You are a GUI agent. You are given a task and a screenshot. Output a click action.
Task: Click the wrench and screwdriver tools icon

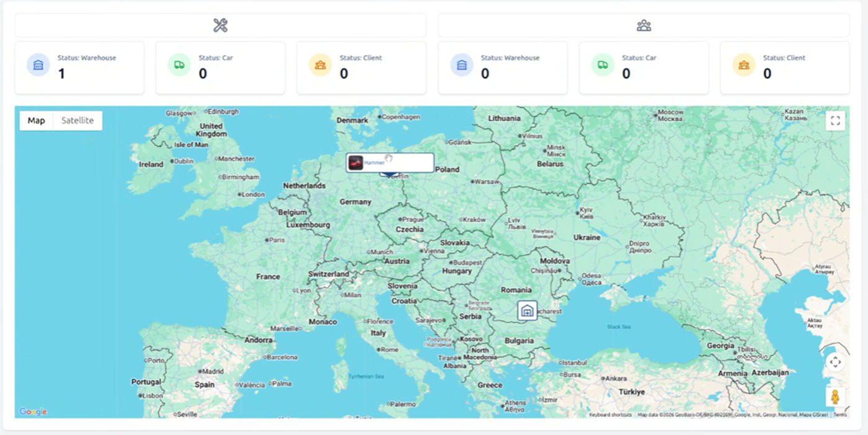click(x=221, y=25)
